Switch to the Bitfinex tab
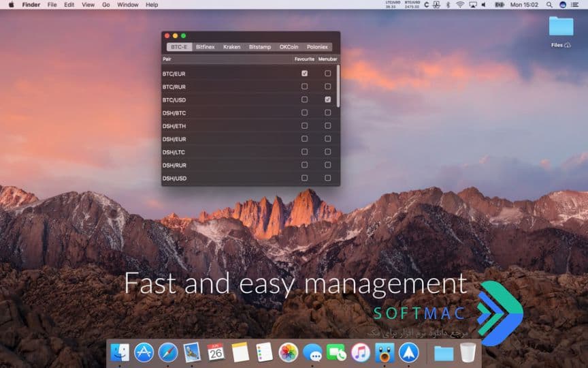Image resolution: width=588 pixels, height=368 pixels. (x=205, y=47)
